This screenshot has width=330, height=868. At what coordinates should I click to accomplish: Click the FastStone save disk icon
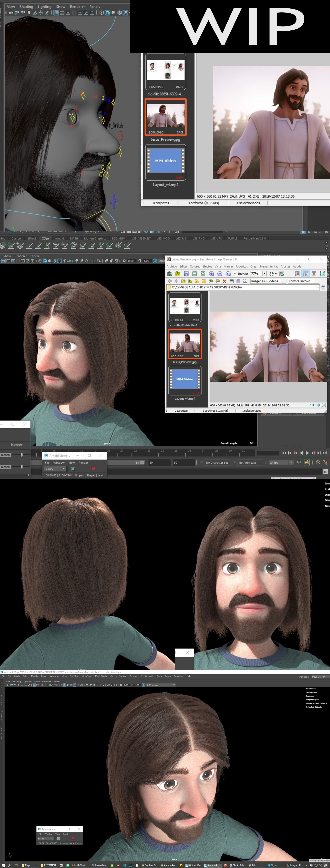(186, 274)
